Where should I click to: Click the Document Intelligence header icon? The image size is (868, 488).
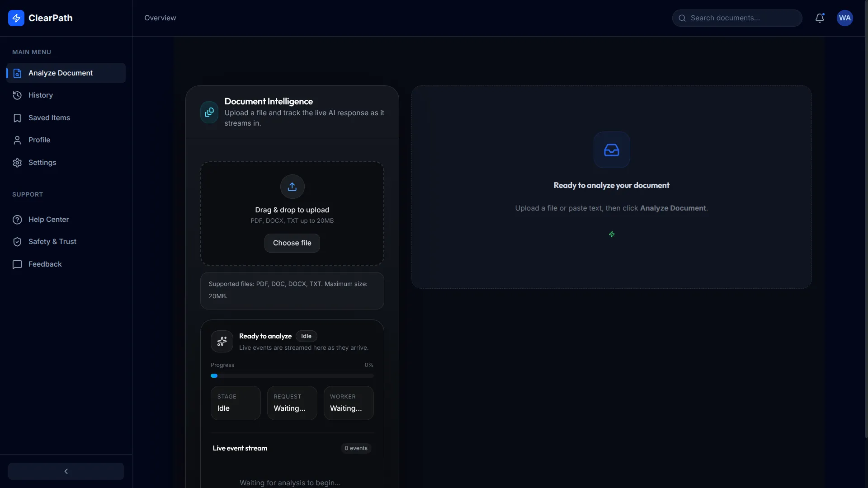(x=209, y=112)
